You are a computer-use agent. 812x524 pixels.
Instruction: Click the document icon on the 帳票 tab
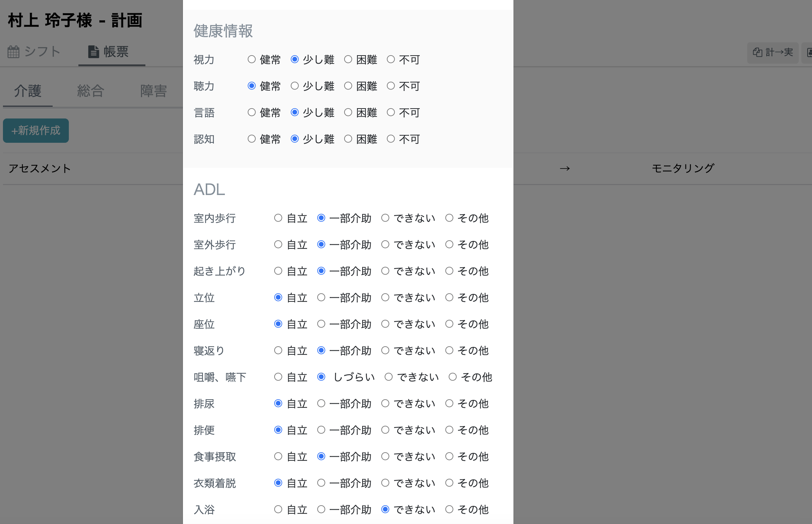(x=93, y=52)
